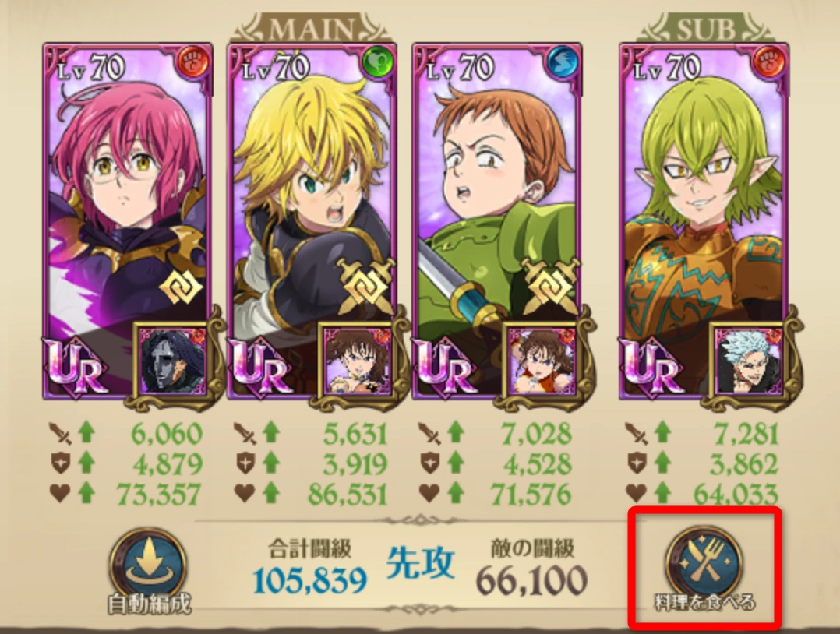Open the white-haired Ban associate portrait
Screen dimensions: 840x634
pos(750,361)
